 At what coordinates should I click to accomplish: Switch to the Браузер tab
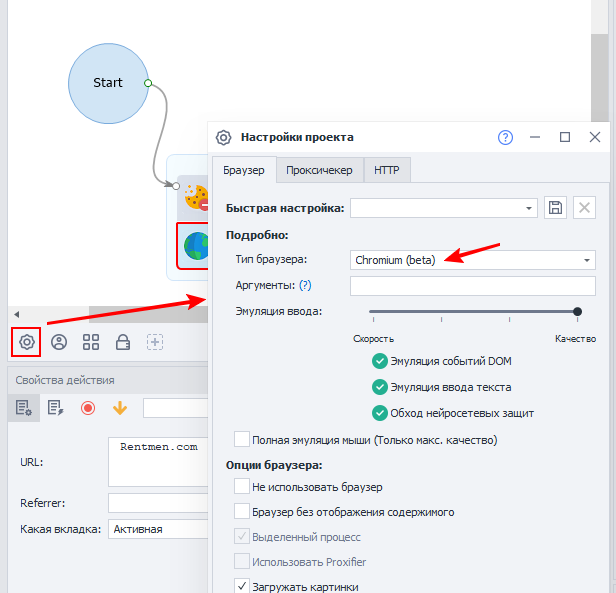(x=244, y=170)
